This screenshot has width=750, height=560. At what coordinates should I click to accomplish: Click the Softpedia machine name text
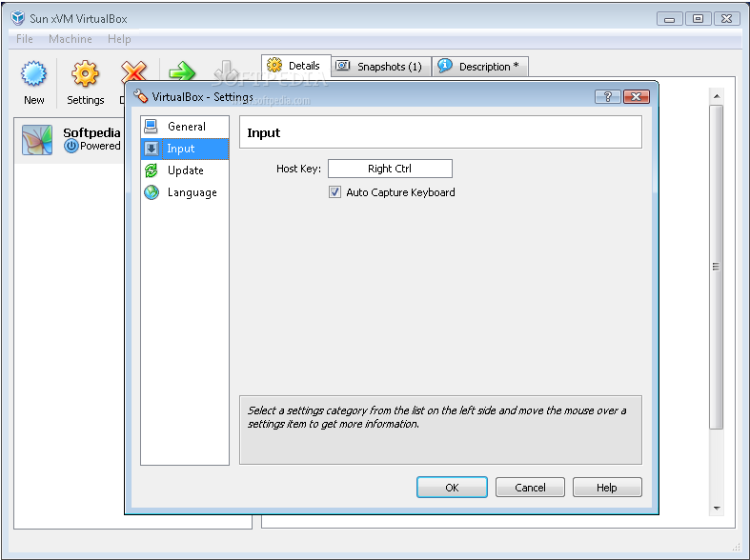91,132
